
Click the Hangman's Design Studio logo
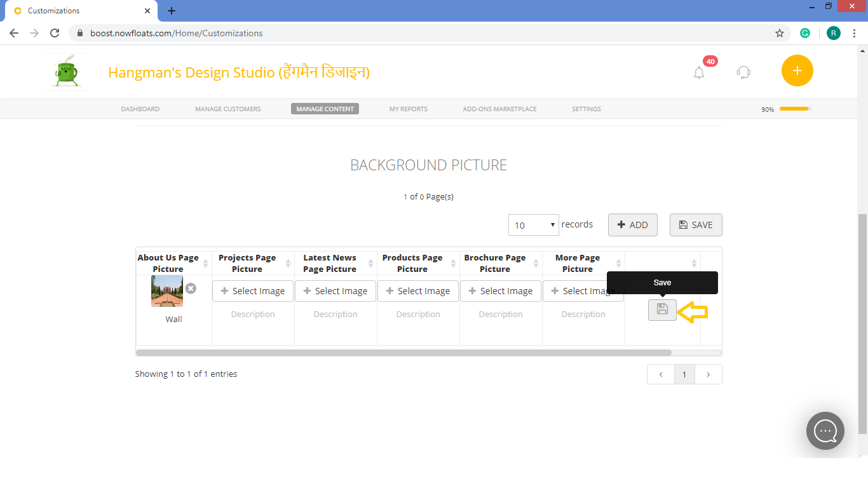coord(66,71)
